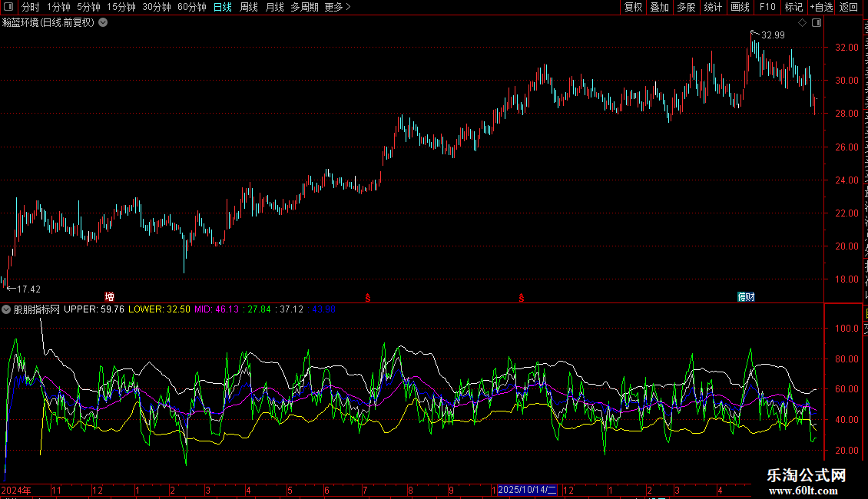This screenshot has height=499, width=868.
Task: Click the white 37.12 indicator value
Action: pyautogui.click(x=291, y=310)
